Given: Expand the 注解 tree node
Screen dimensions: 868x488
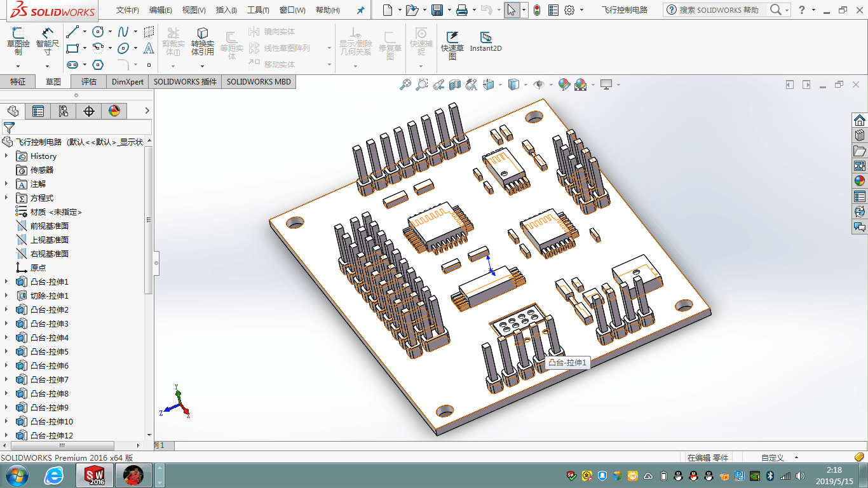Looking at the screenshot, I should [7, 184].
